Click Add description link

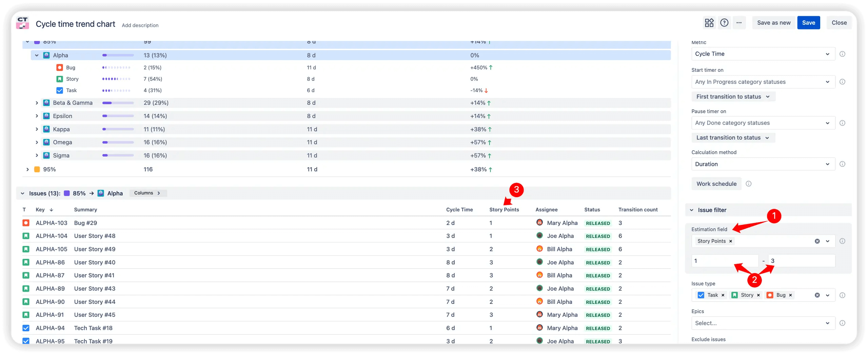(x=140, y=25)
